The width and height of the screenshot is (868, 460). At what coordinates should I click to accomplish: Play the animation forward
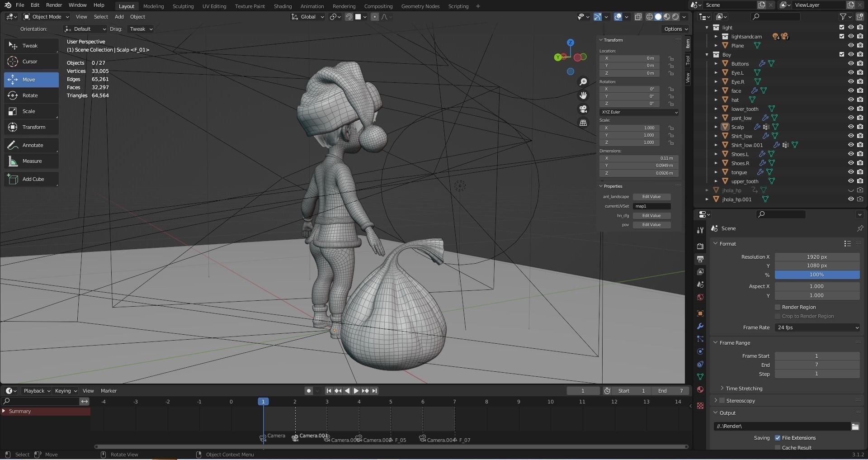coord(356,391)
